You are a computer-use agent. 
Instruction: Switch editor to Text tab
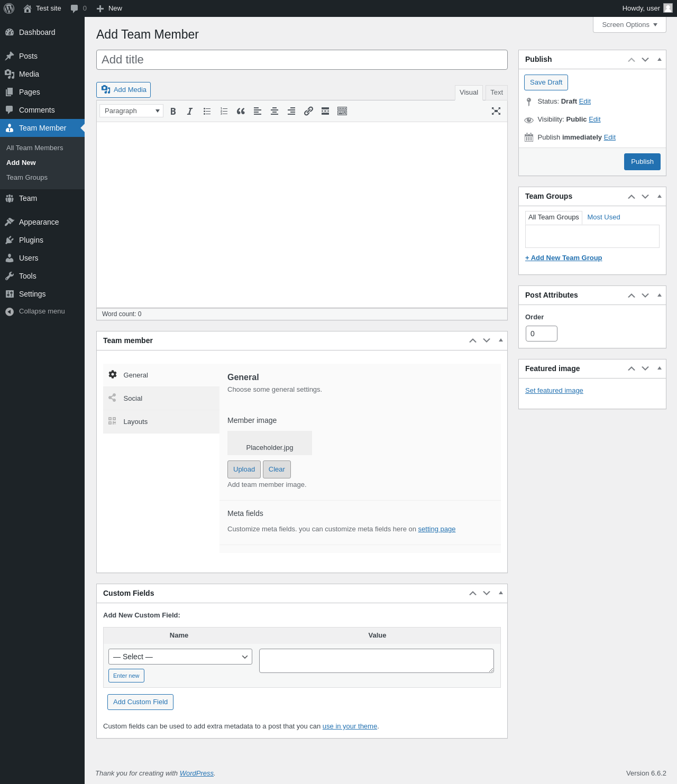pyautogui.click(x=497, y=93)
